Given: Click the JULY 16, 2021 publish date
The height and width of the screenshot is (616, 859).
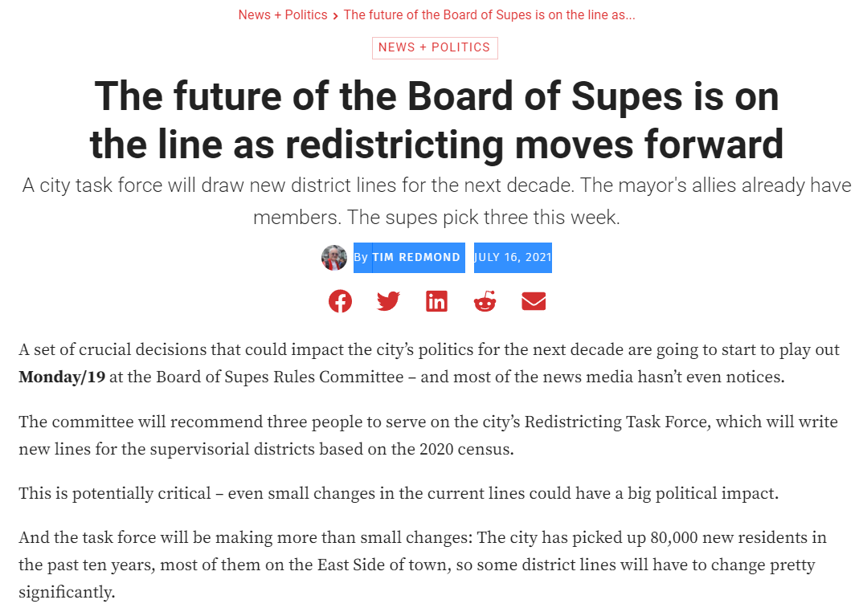Looking at the screenshot, I should click(513, 257).
